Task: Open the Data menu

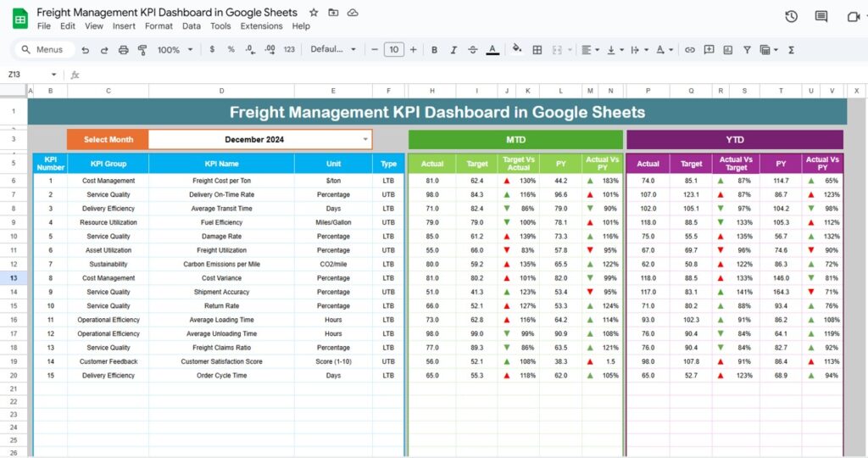Action: click(x=192, y=26)
